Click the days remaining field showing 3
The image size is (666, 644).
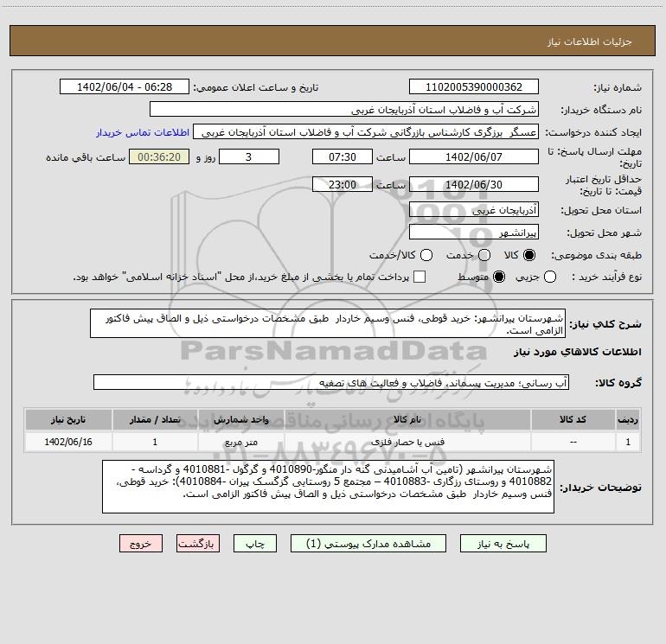click(x=249, y=157)
